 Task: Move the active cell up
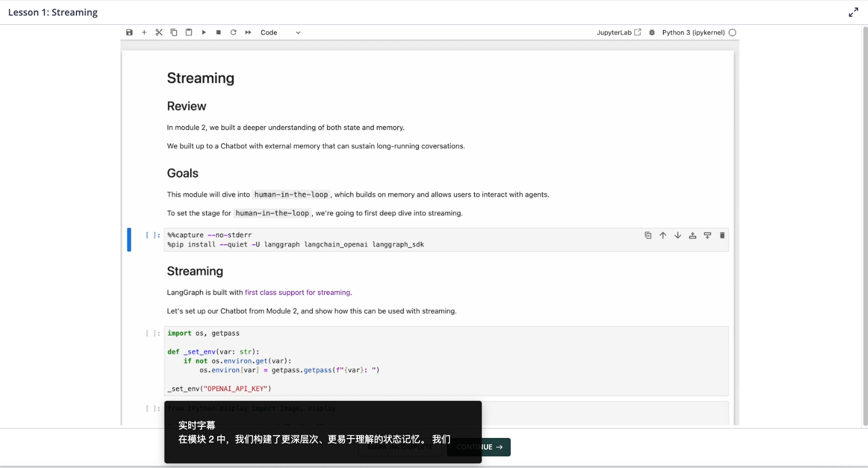663,235
